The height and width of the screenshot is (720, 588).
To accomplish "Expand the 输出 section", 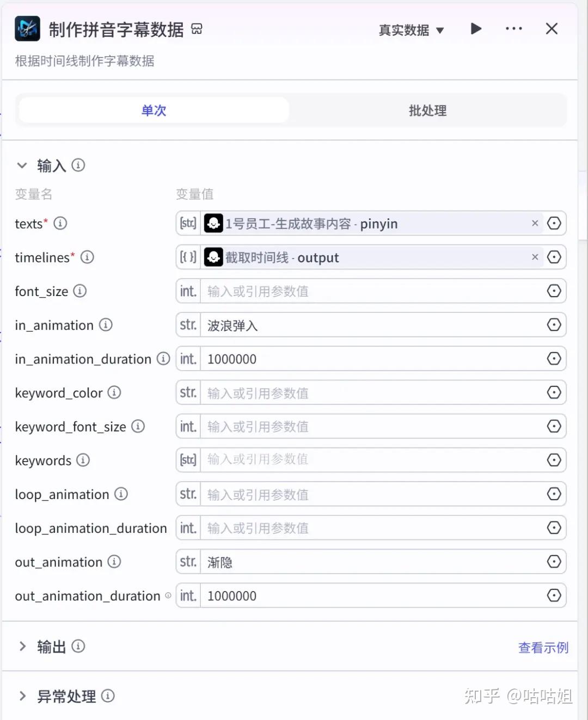I will point(22,647).
